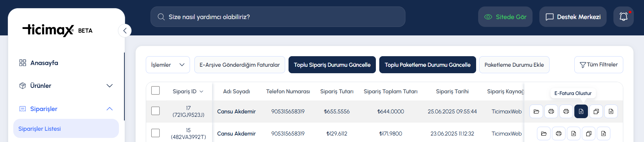Click the printer icon in order 15 row
644x142 pixels.
tap(559, 133)
